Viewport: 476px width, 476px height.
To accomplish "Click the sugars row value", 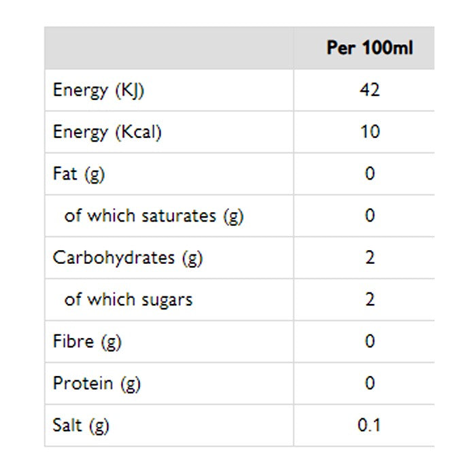I will pyautogui.click(x=369, y=300).
